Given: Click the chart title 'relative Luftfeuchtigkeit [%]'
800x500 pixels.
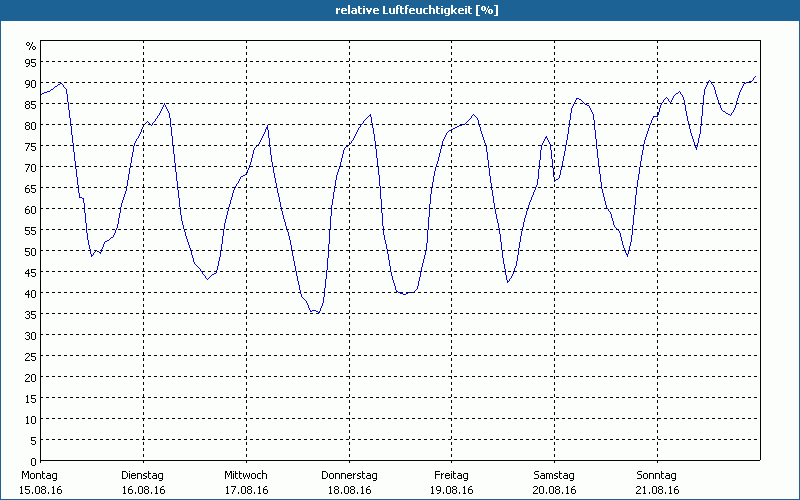Looking at the screenshot, I should (417, 10).
